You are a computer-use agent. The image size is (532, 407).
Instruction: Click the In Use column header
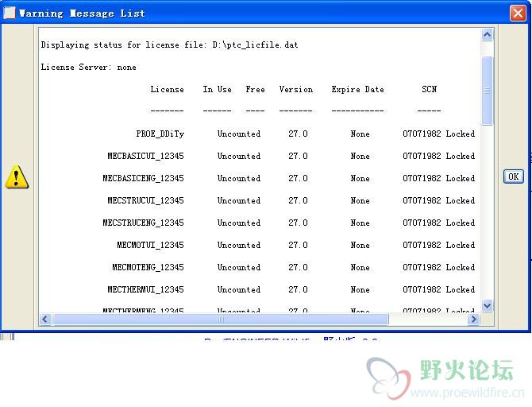[x=218, y=89]
